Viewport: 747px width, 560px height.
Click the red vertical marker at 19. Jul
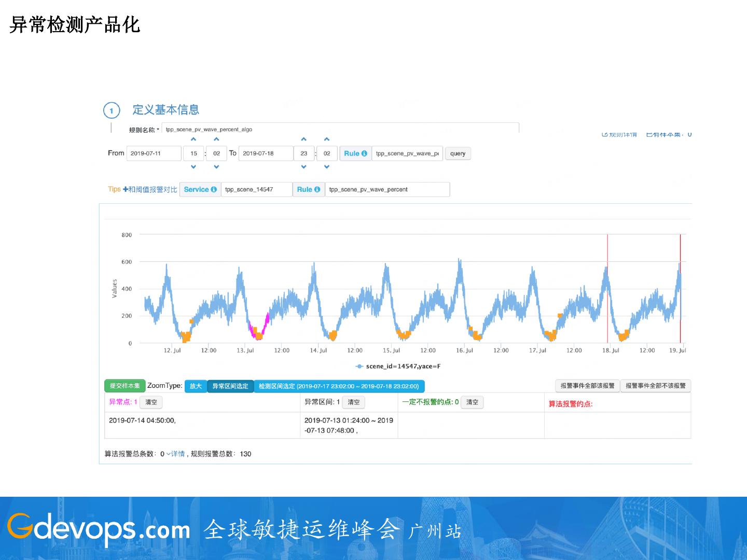680,288
